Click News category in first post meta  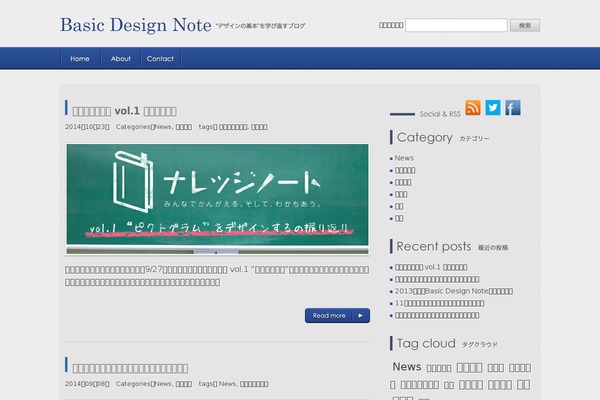pyautogui.click(x=163, y=127)
